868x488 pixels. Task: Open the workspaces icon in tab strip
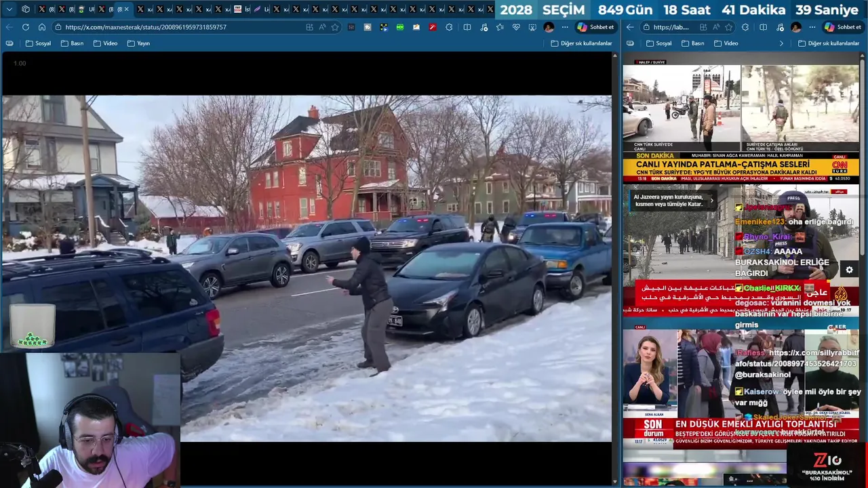click(x=26, y=9)
